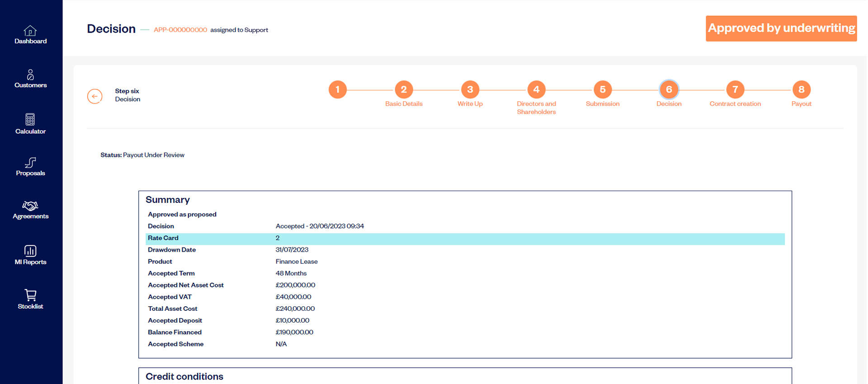Go to step 7 Contract creation
Viewport: 868px width, 384px height.
coord(735,89)
